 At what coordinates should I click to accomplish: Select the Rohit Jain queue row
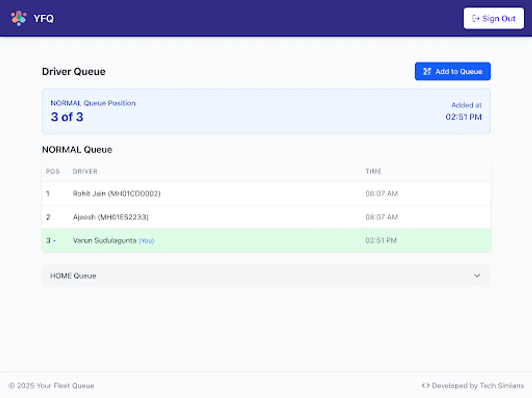(266, 193)
